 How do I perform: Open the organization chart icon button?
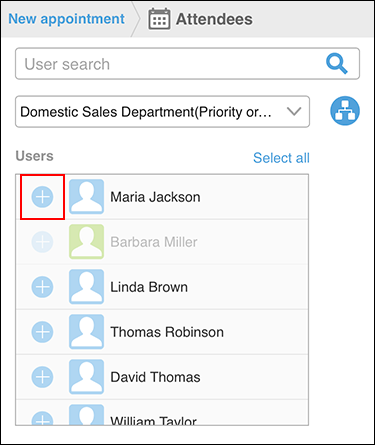click(x=345, y=111)
